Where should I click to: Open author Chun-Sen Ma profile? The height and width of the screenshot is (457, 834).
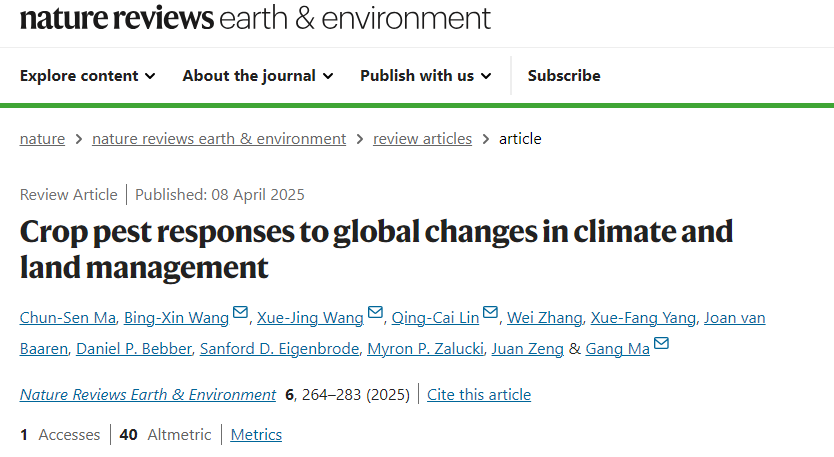click(x=69, y=318)
